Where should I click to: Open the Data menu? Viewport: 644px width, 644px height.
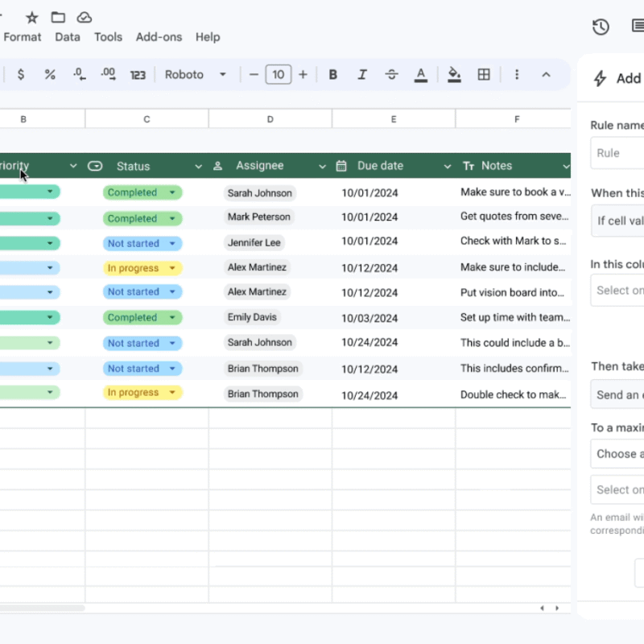(68, 37)
